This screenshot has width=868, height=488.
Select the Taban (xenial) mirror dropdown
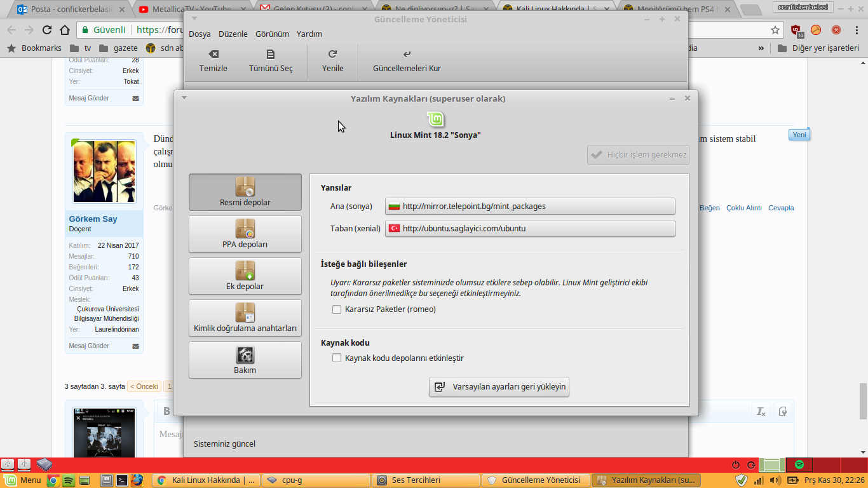point(530,229)
